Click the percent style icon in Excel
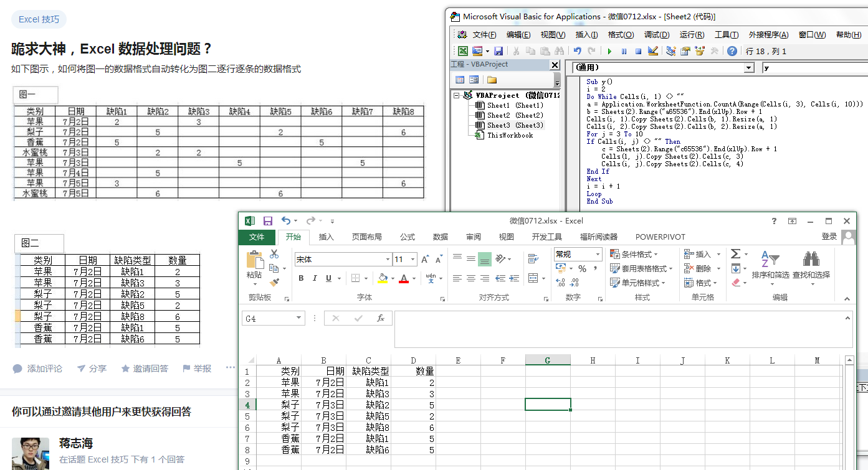 [582, 268]
